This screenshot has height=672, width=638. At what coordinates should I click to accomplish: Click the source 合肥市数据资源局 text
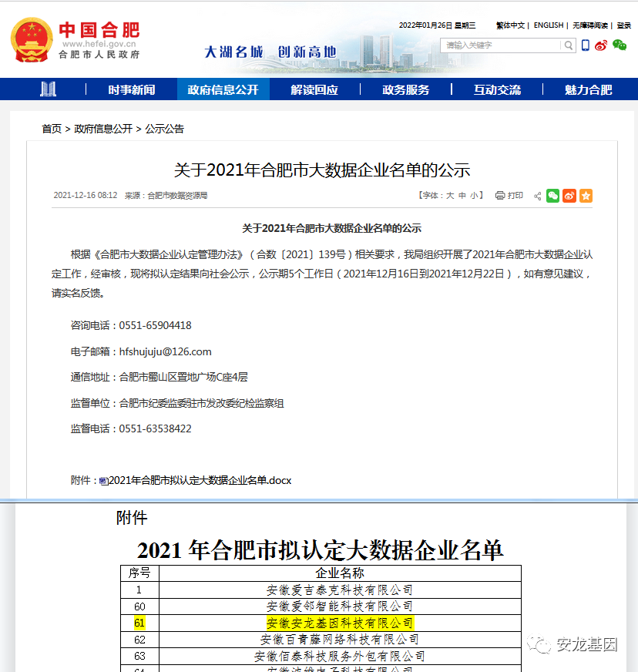[x=177, y=196]
